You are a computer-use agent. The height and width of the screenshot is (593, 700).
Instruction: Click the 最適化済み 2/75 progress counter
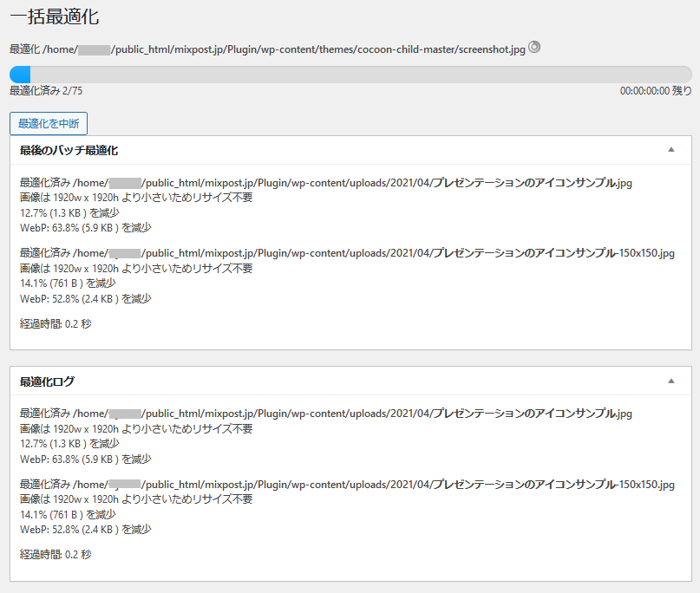[46, 90]
